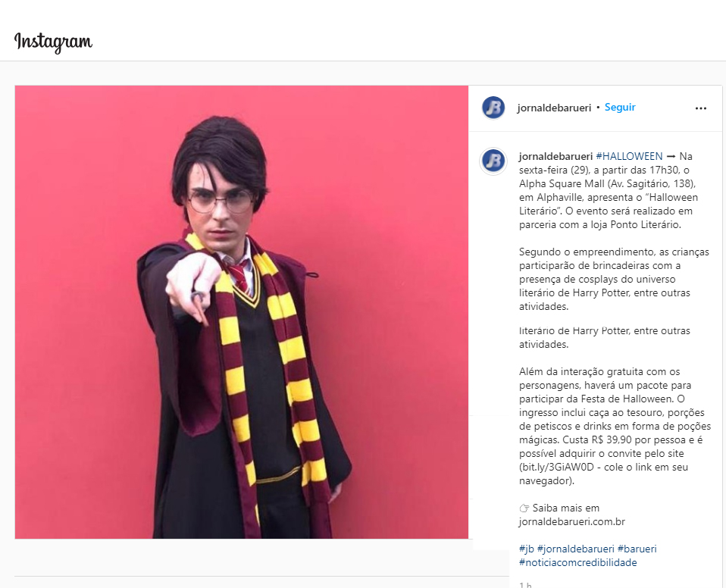Click the pointing-hand emoji before Saiba mais
This screenshot has height=588, width=726.
click(x=524, y=508)
